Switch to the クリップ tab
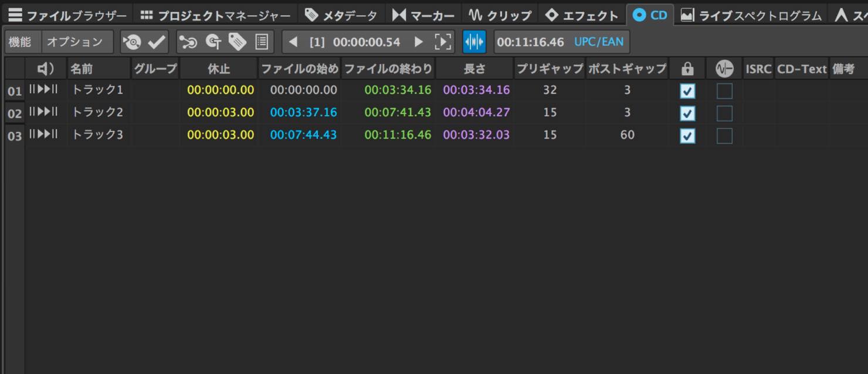 [x=500, y=15]
